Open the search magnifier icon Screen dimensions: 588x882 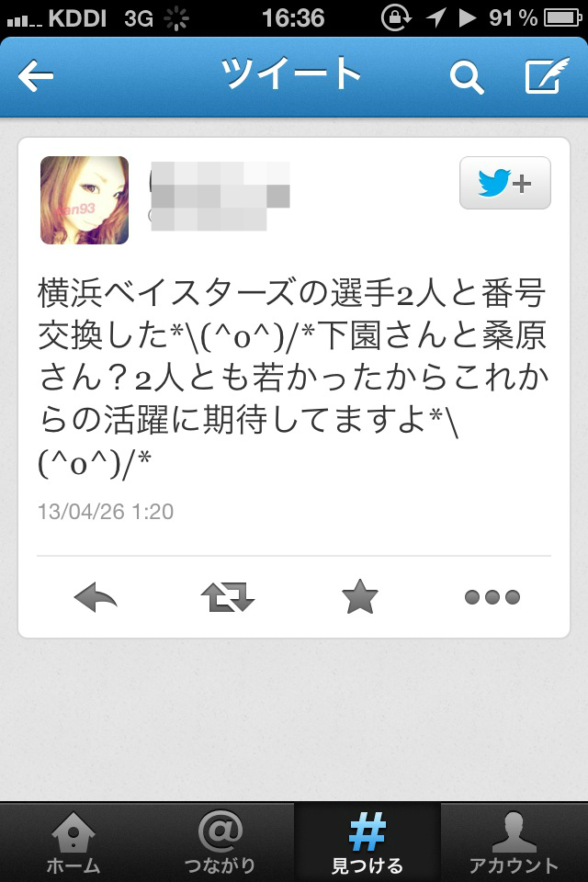coord(467,77)
